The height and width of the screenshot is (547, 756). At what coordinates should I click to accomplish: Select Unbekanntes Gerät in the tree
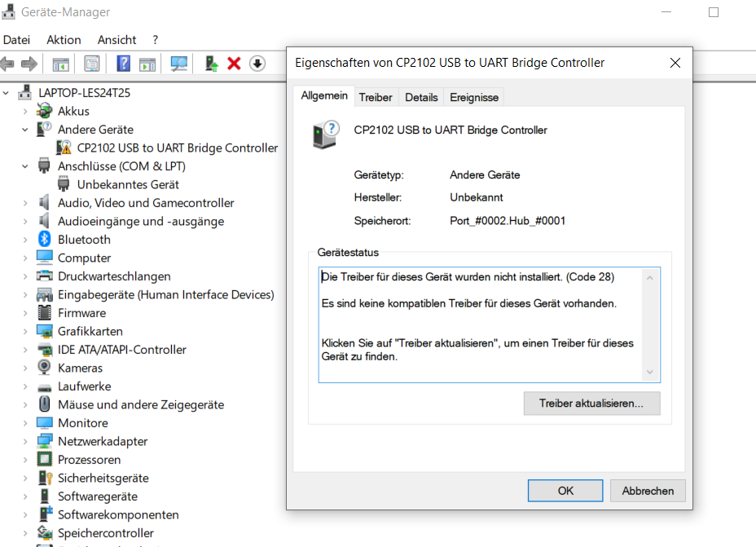(128, 184)
